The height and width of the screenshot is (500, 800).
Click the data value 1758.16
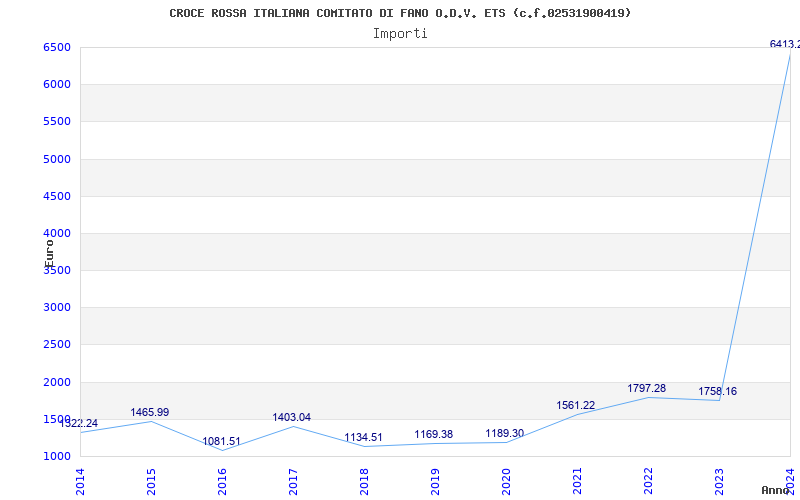click(x=717, y=391)
